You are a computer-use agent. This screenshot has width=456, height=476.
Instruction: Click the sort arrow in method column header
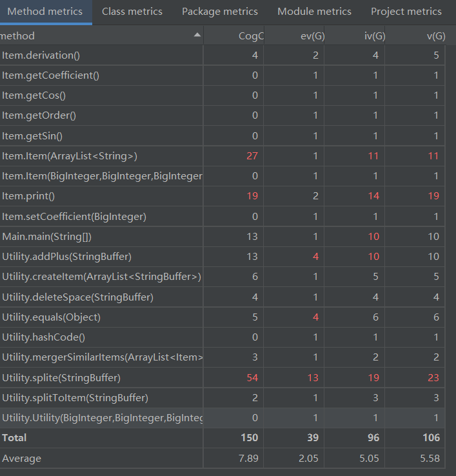pyautogui.click(x=197, y=35)
